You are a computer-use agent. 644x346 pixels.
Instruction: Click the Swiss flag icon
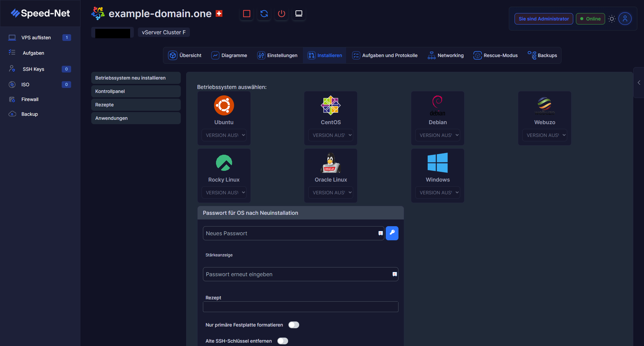click(219, 13)
